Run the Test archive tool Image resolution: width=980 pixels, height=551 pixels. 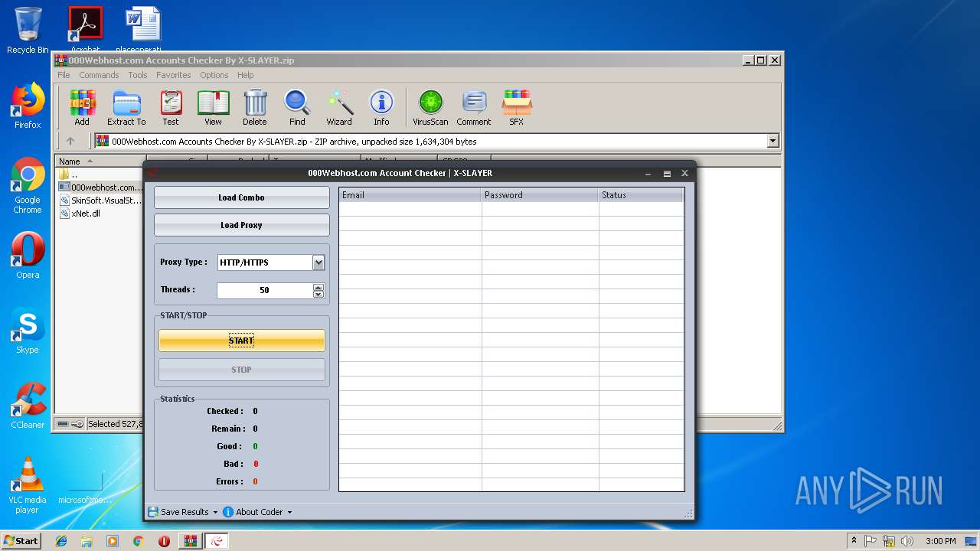171,108
